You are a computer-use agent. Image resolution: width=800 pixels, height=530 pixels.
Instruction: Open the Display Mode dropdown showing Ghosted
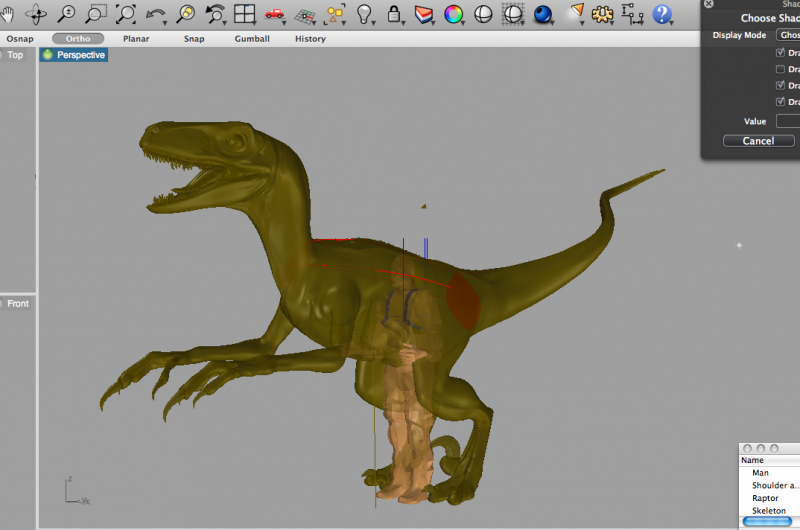[788, 35]
